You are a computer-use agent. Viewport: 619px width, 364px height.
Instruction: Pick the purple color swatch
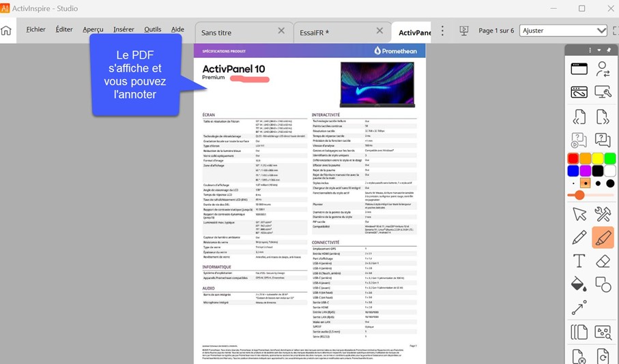[586, 171]
